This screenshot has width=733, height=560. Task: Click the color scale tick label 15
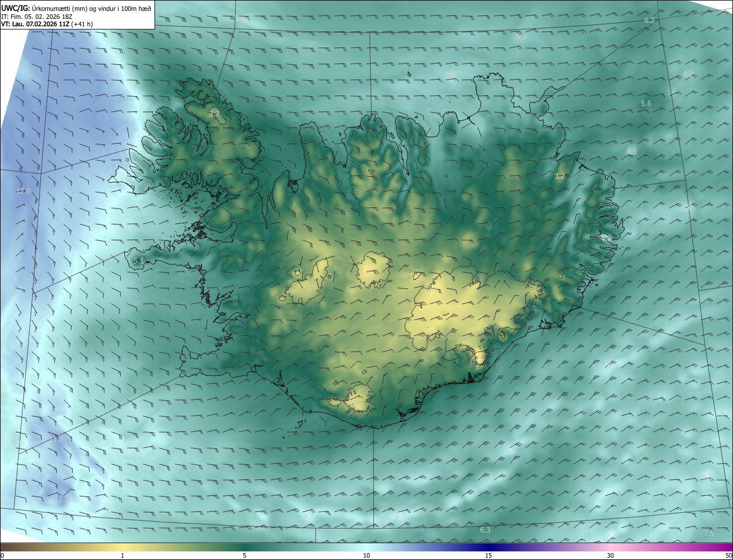pos(488,555)
